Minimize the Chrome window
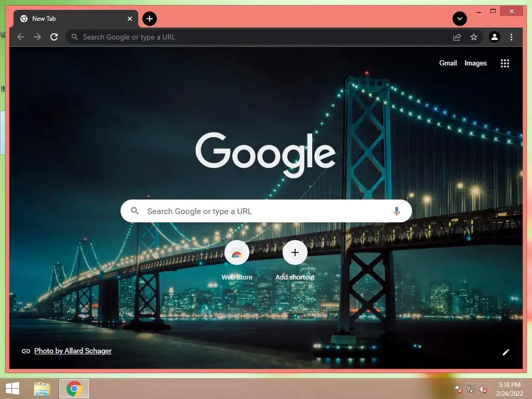Image resolution: width=532 pixels, height=399 pixels. (x=478, y=11)
